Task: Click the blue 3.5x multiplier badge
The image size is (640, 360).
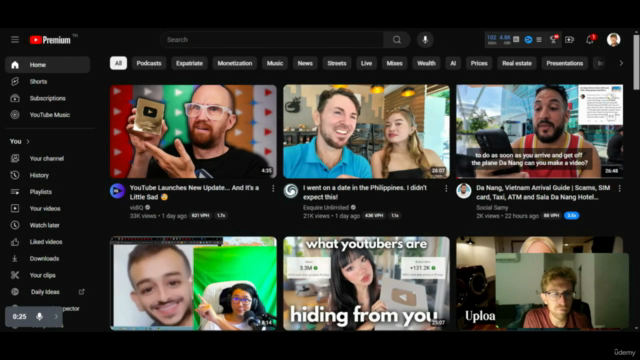Action: tap(571, 216)
